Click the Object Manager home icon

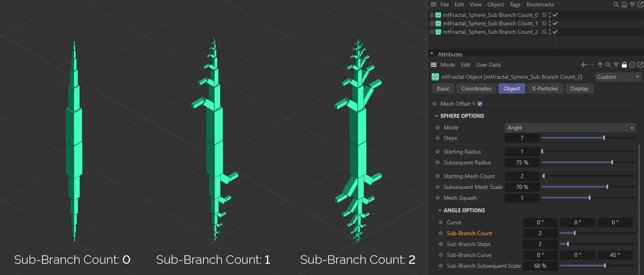(624, 4)
